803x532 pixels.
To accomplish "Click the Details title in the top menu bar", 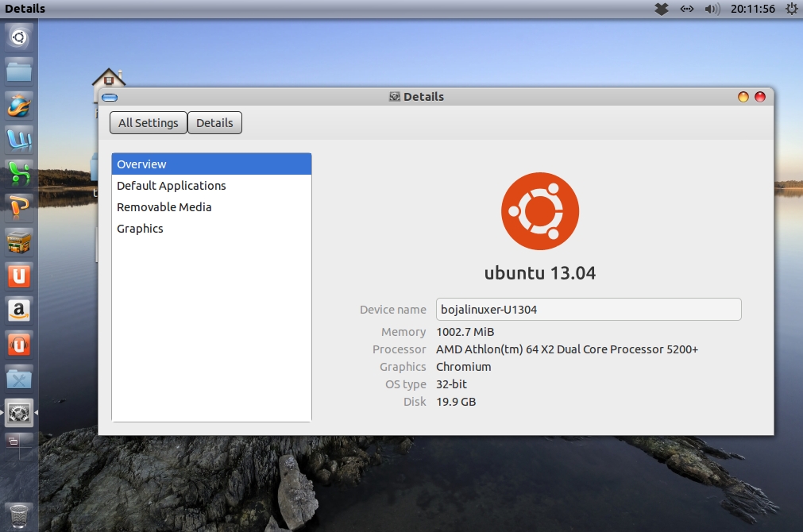I will pos(24,8).
